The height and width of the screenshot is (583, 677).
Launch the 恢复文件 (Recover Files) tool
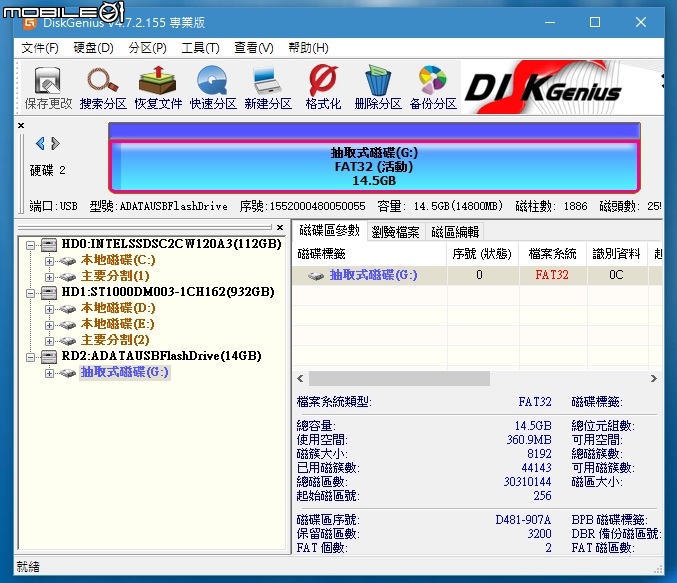pyautogui.click(x=158, y=88)
